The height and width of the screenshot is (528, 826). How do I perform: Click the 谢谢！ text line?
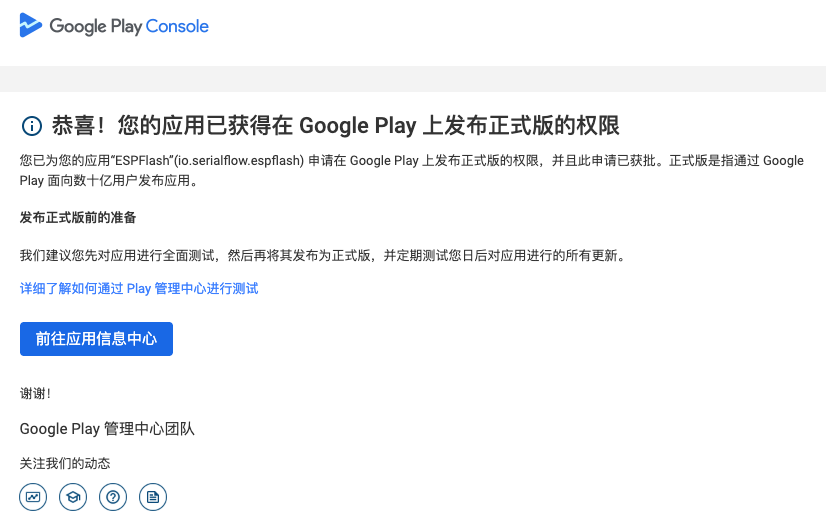(35, 393)
